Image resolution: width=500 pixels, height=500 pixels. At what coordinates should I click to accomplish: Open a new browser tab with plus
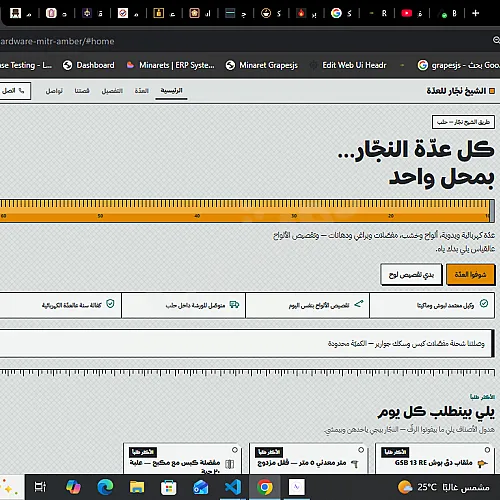tap(476, 13)
